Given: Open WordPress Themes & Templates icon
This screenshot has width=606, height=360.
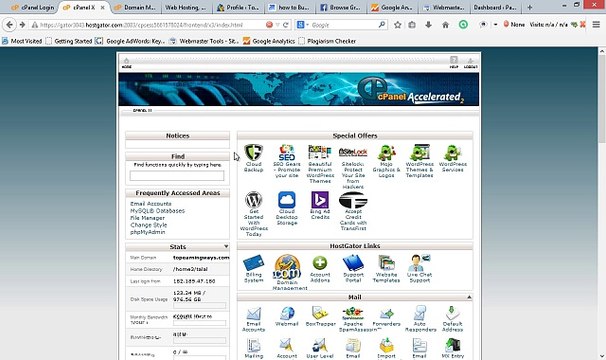Looking at the screenshot, I should point(419,152).
